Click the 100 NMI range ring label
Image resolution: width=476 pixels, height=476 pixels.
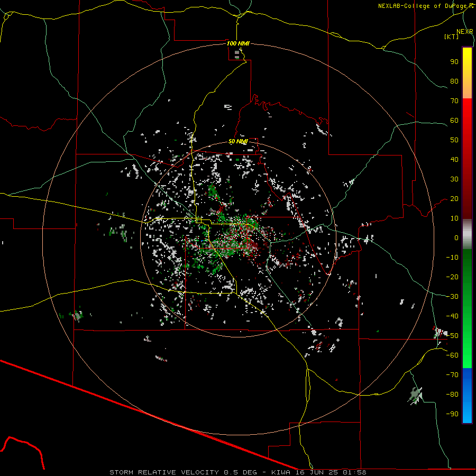238,43
